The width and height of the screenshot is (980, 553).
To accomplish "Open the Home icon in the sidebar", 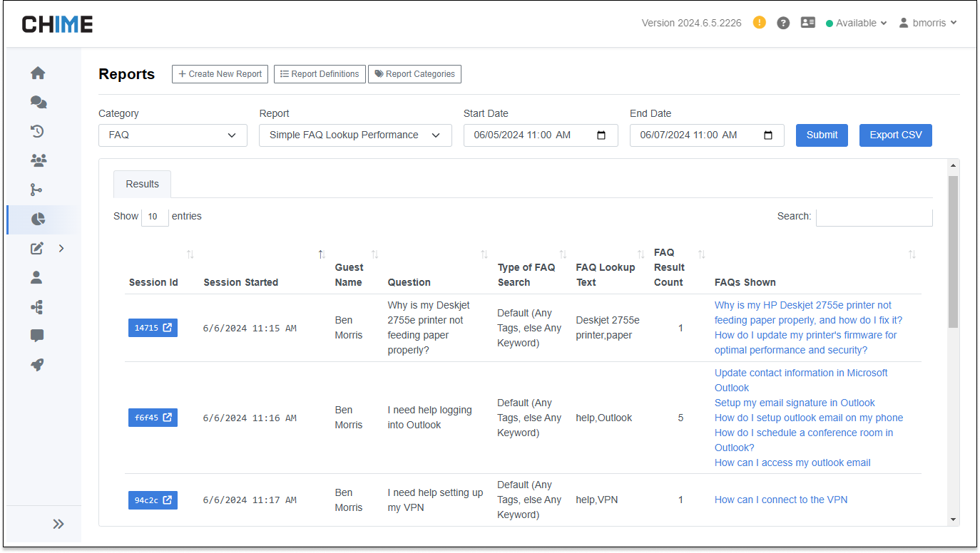I will click(x=38, y=73).
